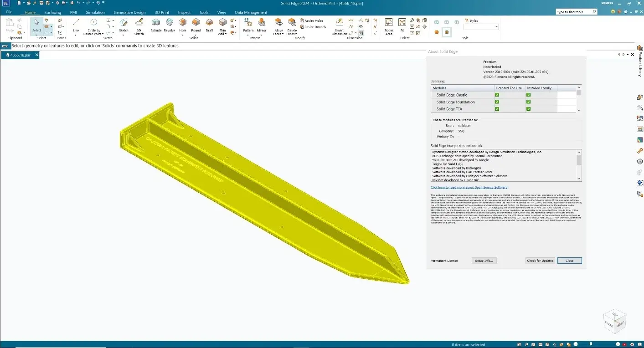Click the Modules column header
This screenshot has width=644, height=348.
(x=463, y=88)
